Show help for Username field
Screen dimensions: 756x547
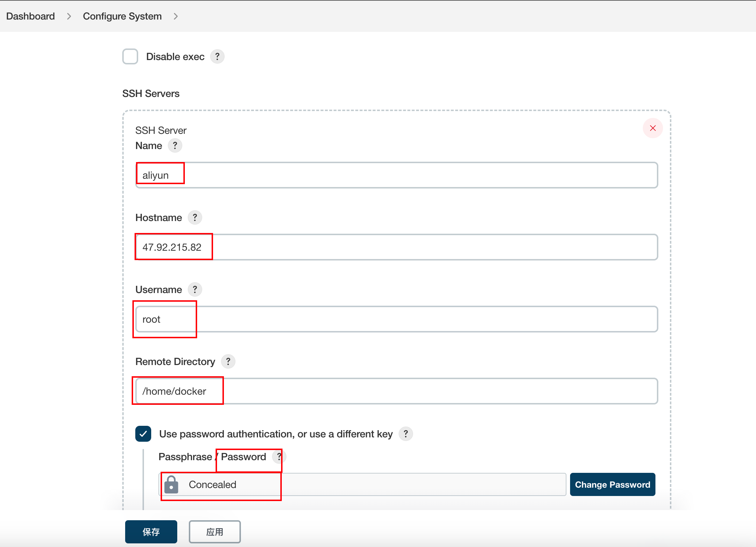point(195,289)
